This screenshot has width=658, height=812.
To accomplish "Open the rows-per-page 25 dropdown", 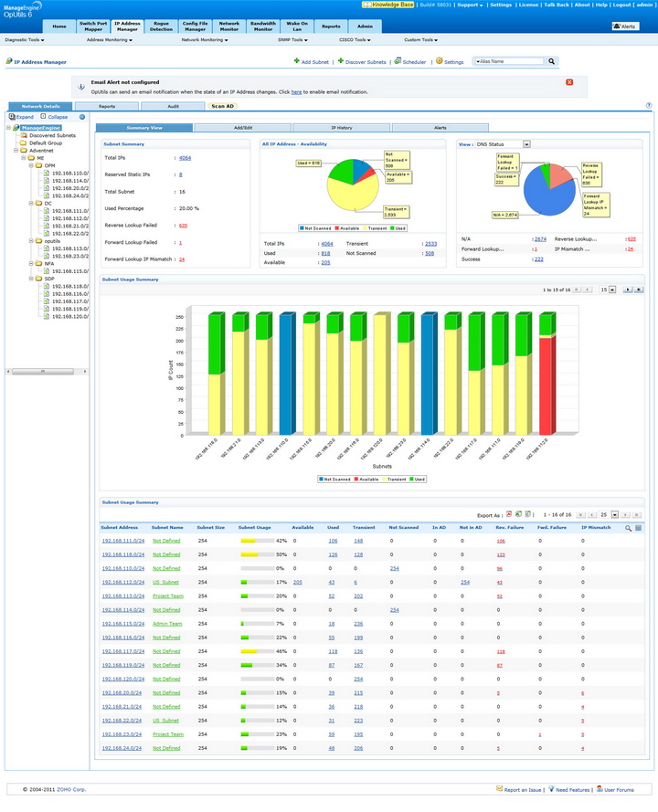I will pyautogui.click(x=614, y=515).
